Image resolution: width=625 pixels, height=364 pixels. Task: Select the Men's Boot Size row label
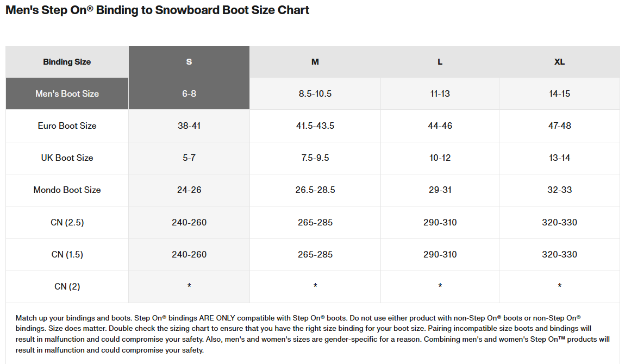(67, 93)
